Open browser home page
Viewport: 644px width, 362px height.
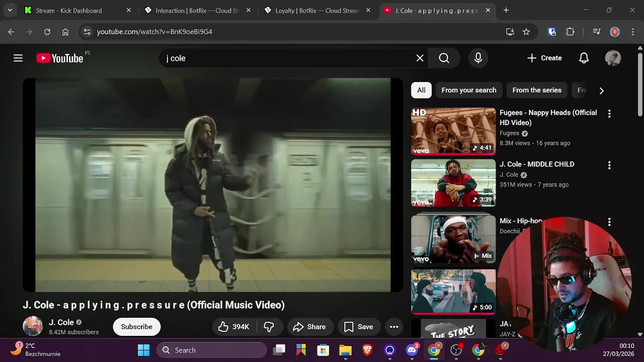pos(65,32)
